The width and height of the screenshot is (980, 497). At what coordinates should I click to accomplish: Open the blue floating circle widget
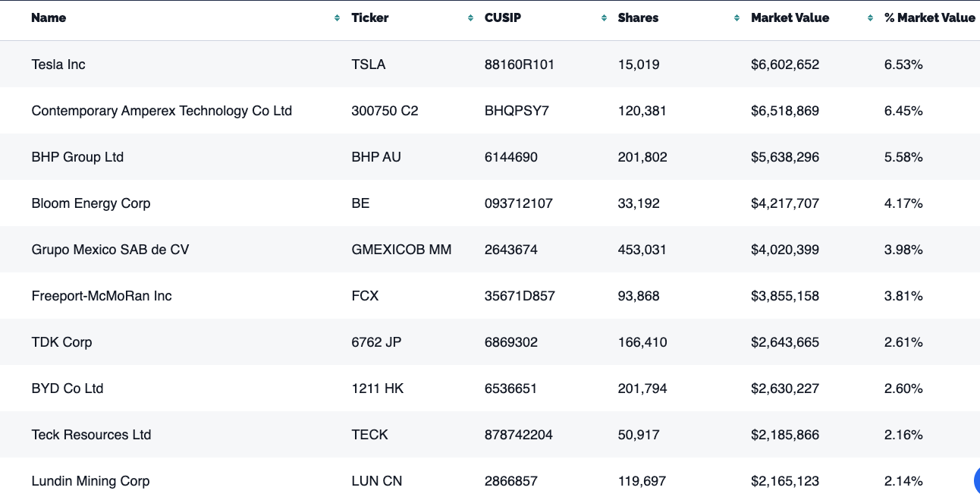point(976,480)
